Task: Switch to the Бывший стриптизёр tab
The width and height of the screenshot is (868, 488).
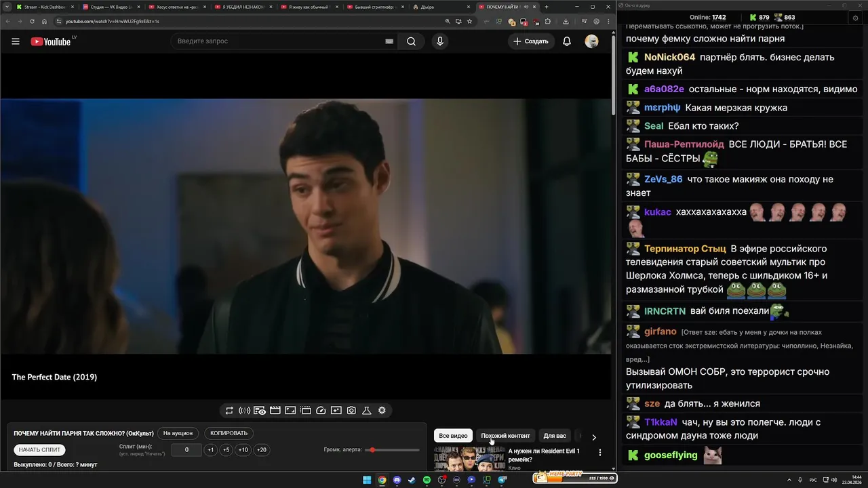Action: point(376,7)
